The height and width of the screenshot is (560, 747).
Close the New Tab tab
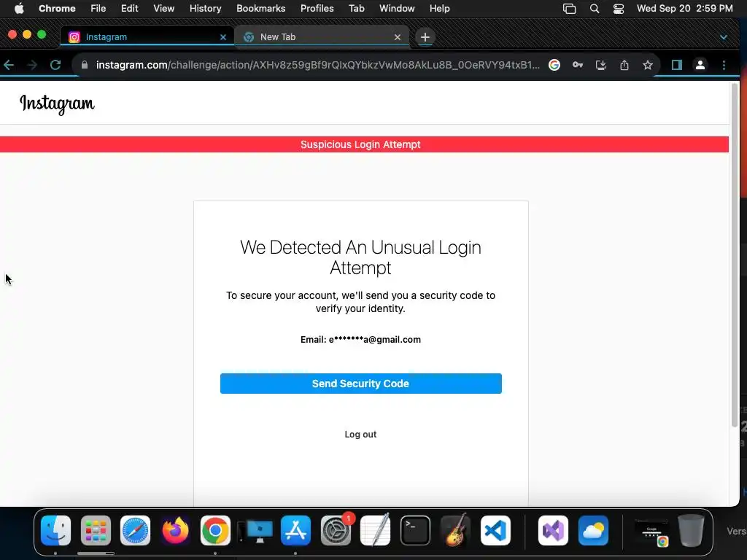(x=398, y=37)
